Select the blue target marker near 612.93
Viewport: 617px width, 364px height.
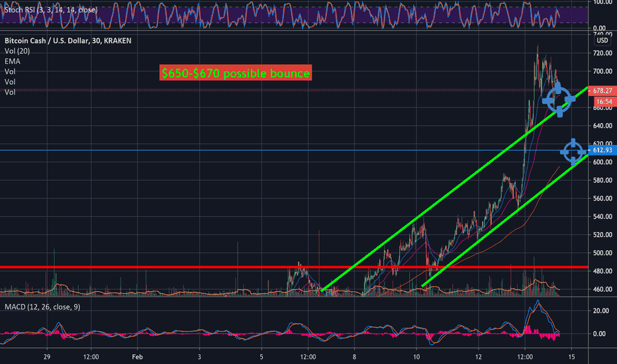pos(573,152)
